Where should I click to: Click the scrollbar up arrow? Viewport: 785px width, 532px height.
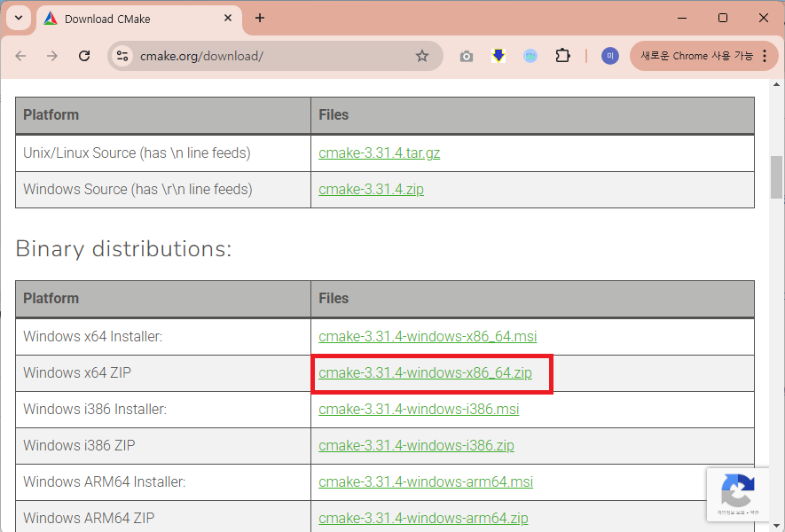[x=776, y=85]
